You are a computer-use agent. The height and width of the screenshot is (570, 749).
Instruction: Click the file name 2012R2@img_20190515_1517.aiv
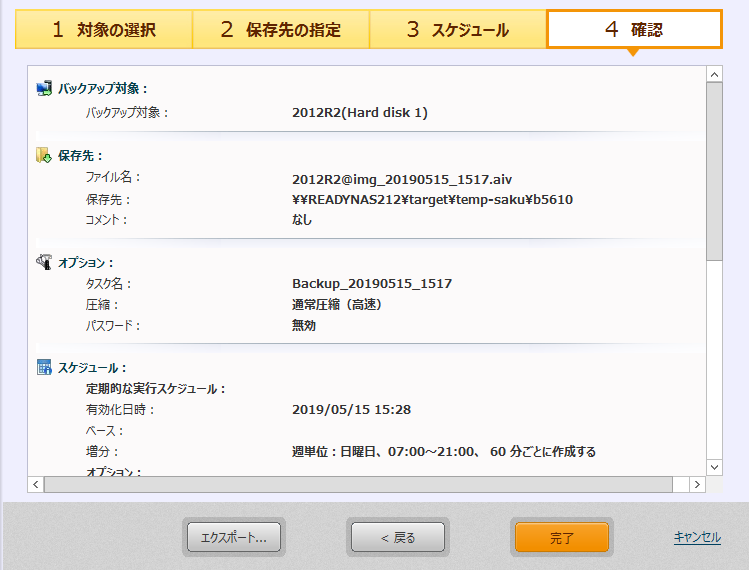404,178
